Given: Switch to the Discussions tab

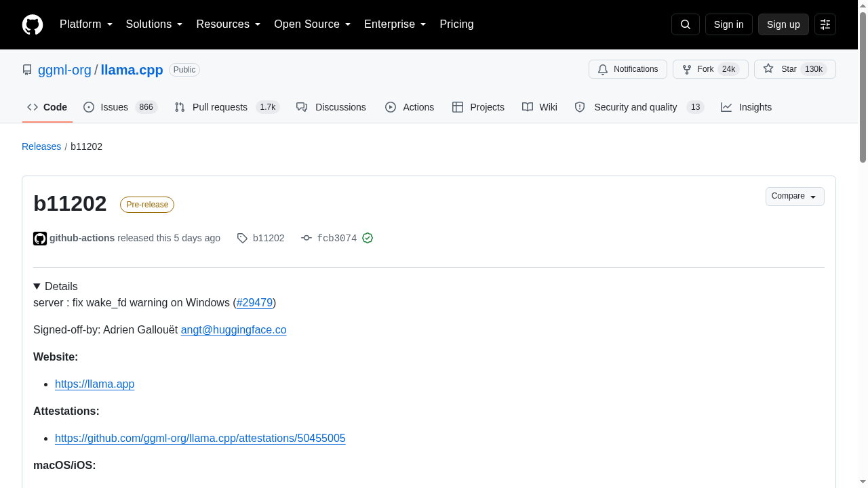Looking at the screenshot, I should [x=331, y=107].
